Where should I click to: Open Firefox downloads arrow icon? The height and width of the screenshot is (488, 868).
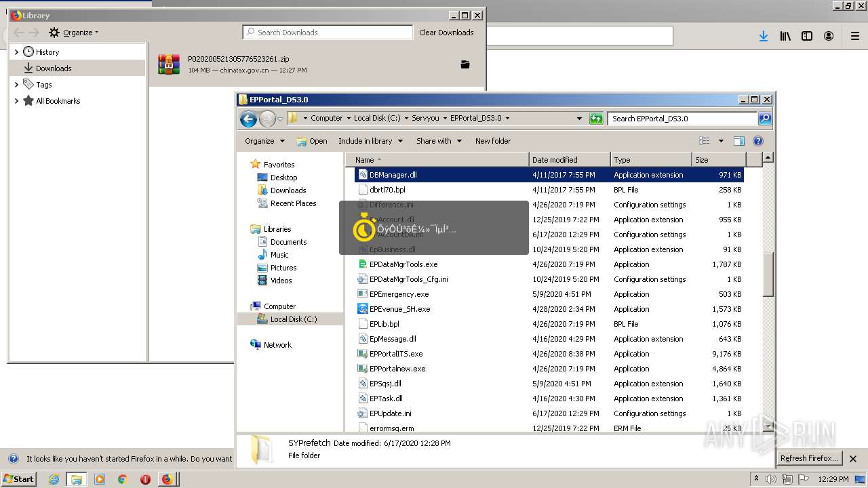click(764, 36)
